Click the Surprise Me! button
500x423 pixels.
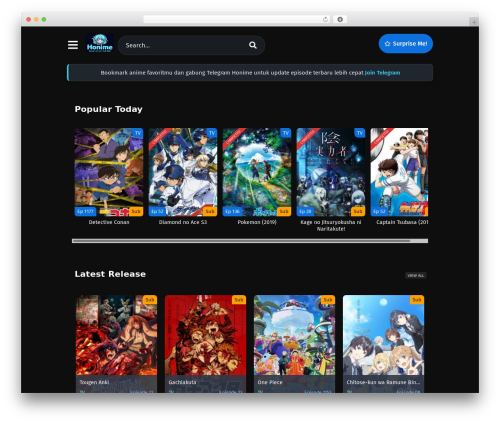[x=406, y=44]
